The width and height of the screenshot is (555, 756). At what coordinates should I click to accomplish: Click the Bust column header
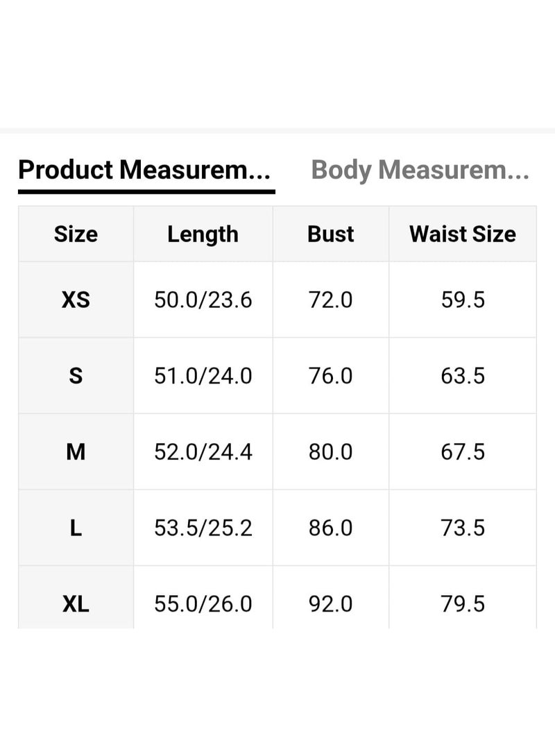coord(331,234)
